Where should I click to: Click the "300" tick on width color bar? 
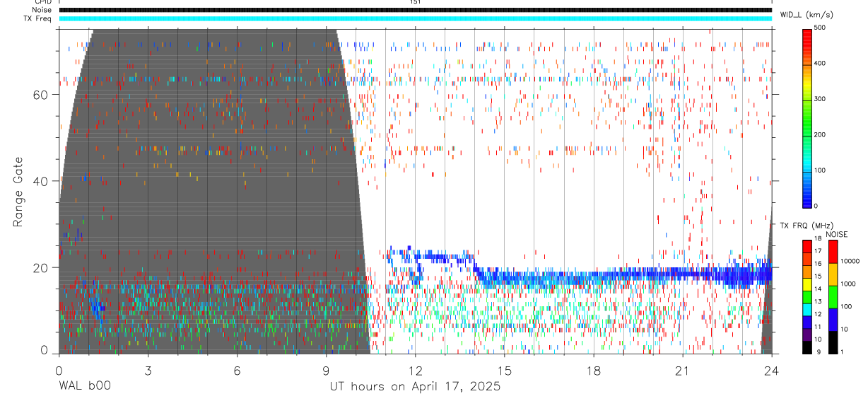click(x=821, y=99)
